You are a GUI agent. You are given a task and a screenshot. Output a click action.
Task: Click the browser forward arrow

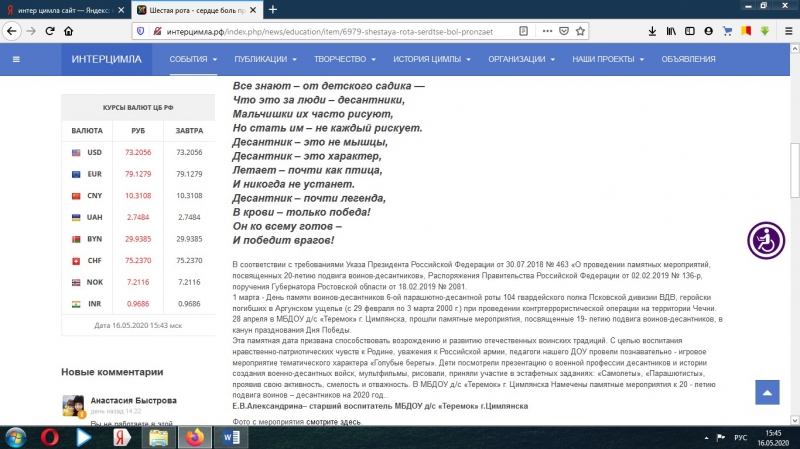[x=31, y=31]
